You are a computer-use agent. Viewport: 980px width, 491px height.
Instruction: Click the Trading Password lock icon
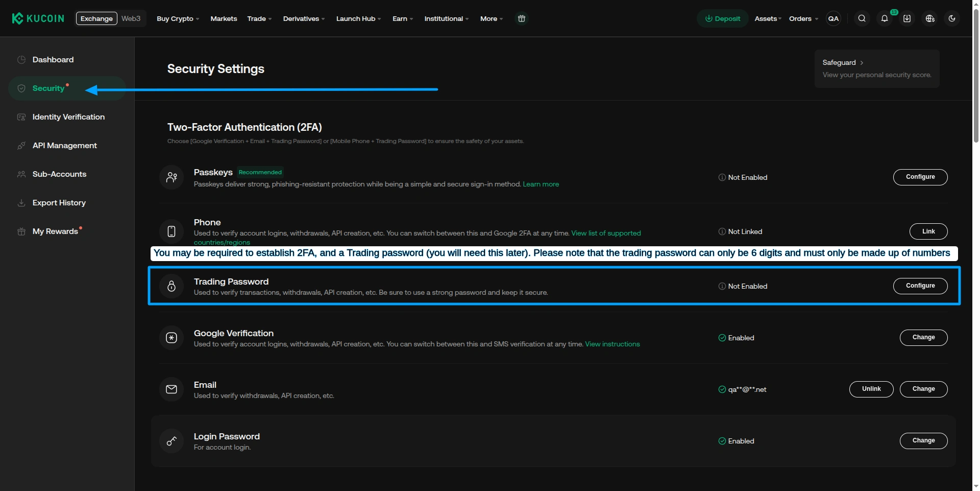coord(171,286)
